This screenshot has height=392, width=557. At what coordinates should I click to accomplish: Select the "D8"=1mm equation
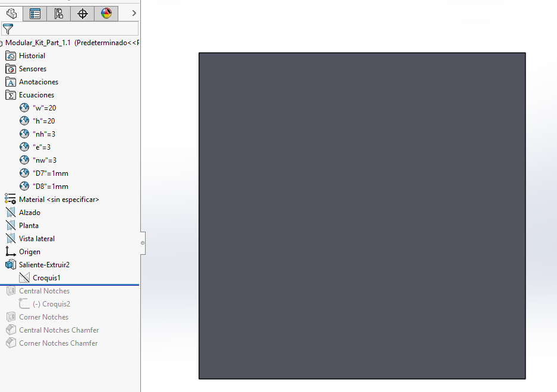pos(51,186)
